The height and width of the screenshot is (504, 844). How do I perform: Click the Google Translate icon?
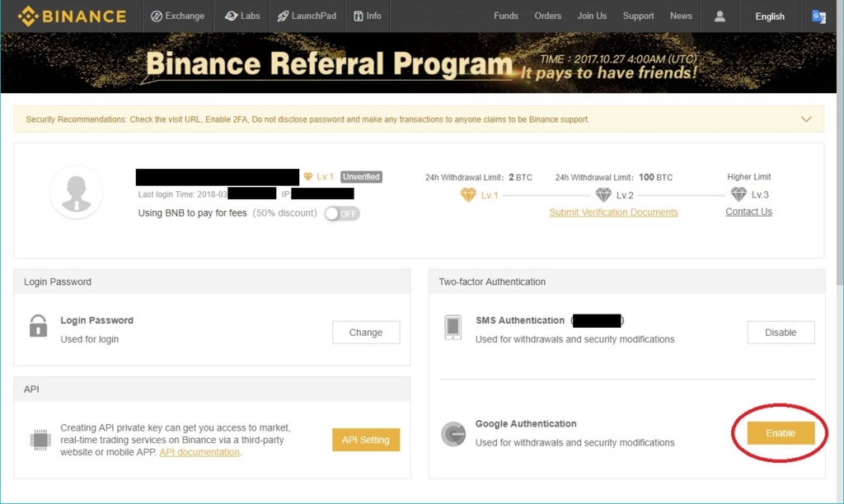(818, 16)
